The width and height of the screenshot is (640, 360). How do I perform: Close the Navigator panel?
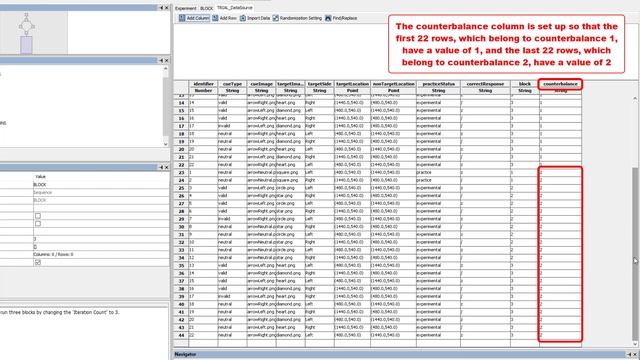635,354
